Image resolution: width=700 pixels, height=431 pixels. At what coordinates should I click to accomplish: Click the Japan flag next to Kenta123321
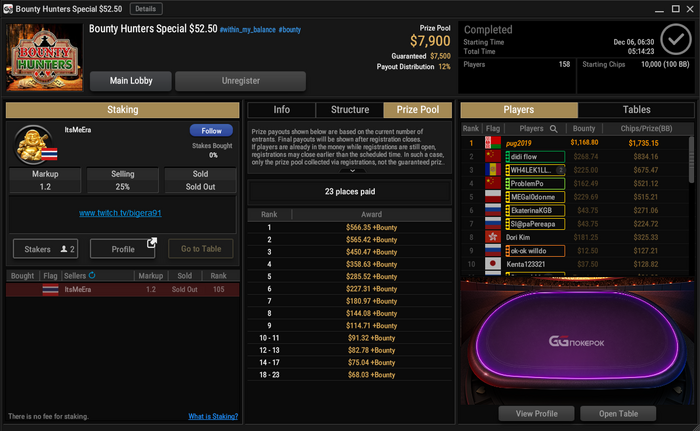pos(493,264)
